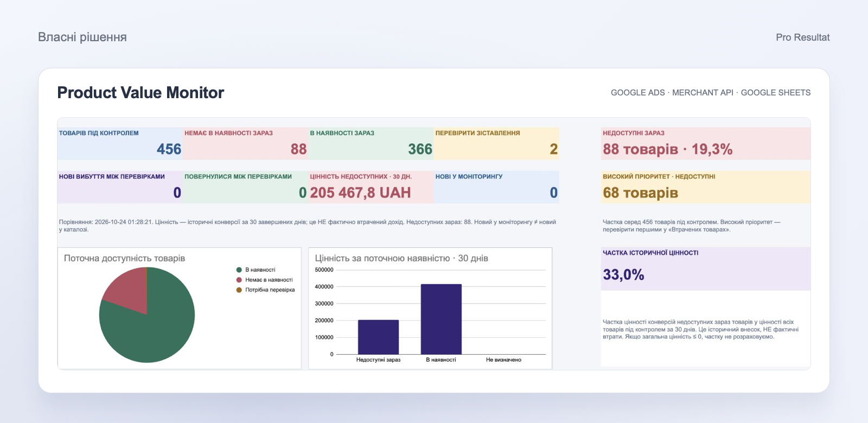This screenshot has width=868, height=423.
Task: Click the red legend dot for Немає в наявності
Action: point(239,280)
